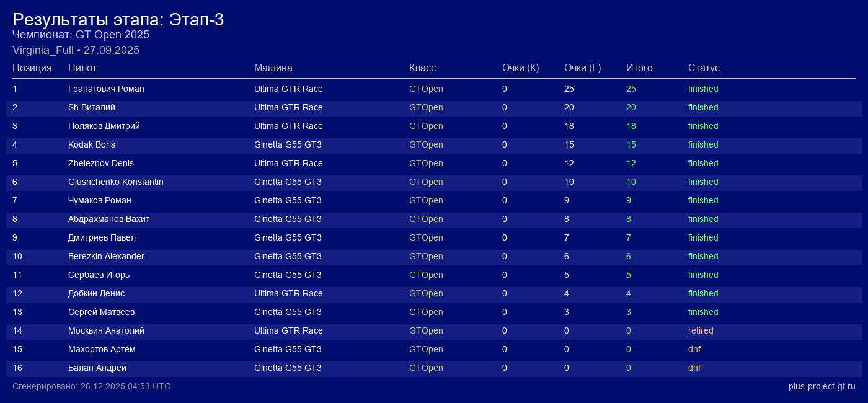Click the Статус column header
The image size is (868, 403).
click(704, 68)
